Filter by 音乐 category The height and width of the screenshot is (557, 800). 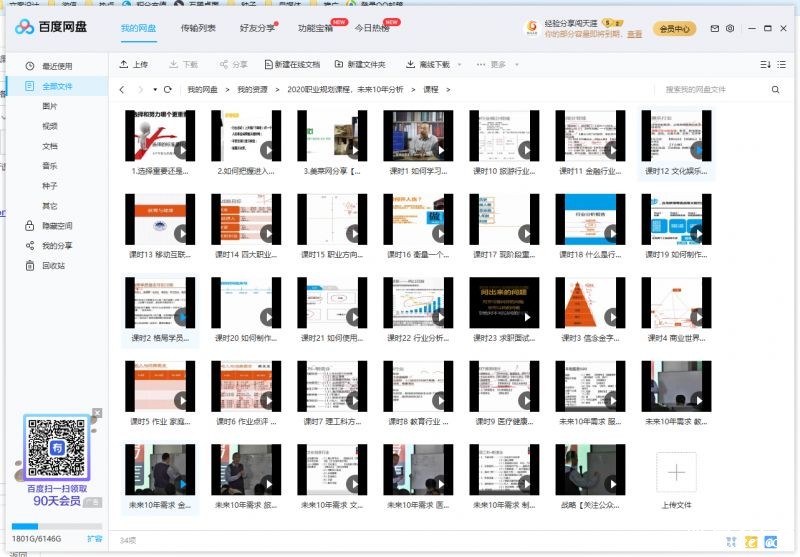tap(49, 166)
